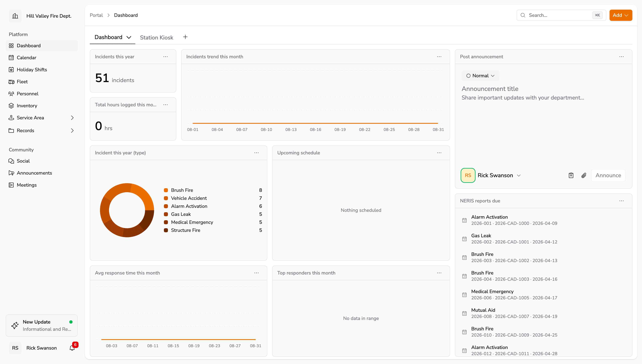Click the RS avatar in sidebar footer
The width and height of the screenshot is (642, 364).
coord(15,348)
